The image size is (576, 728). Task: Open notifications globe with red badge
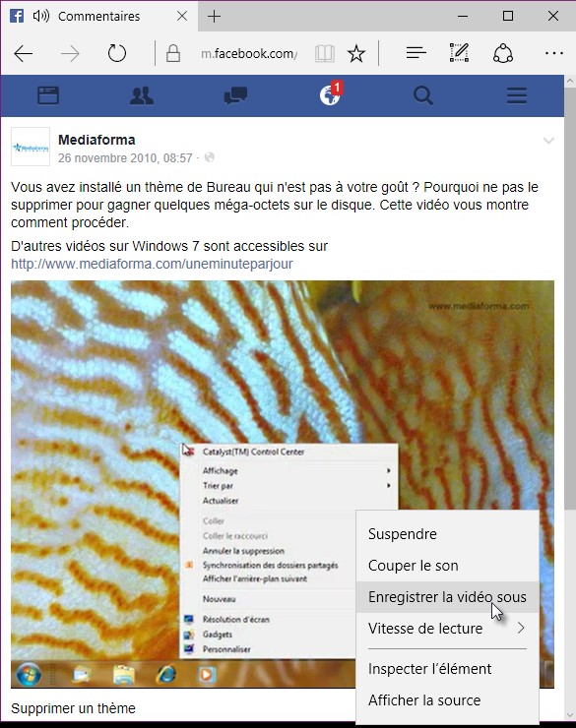pos(330,94)
